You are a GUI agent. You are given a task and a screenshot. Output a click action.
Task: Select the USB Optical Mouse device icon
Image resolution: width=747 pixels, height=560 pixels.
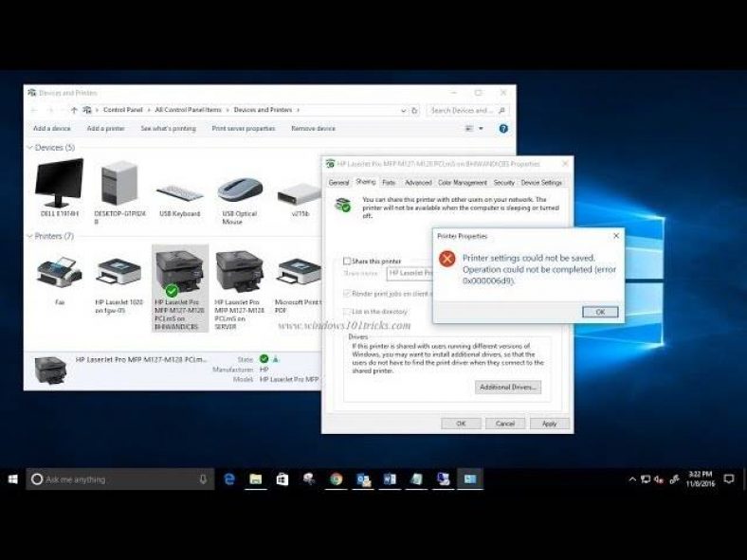240,190
